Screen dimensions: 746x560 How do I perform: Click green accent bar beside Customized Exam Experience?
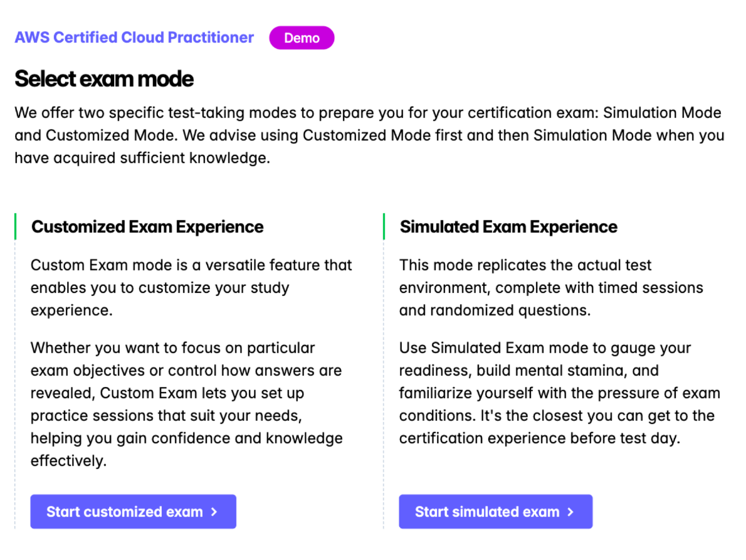point(15,226)
